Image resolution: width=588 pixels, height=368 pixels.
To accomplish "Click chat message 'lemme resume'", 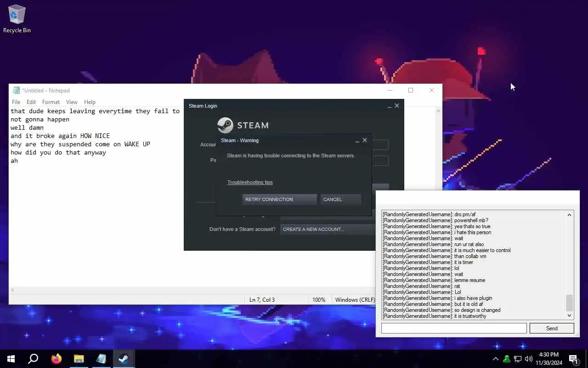I will tap(469, 280).
